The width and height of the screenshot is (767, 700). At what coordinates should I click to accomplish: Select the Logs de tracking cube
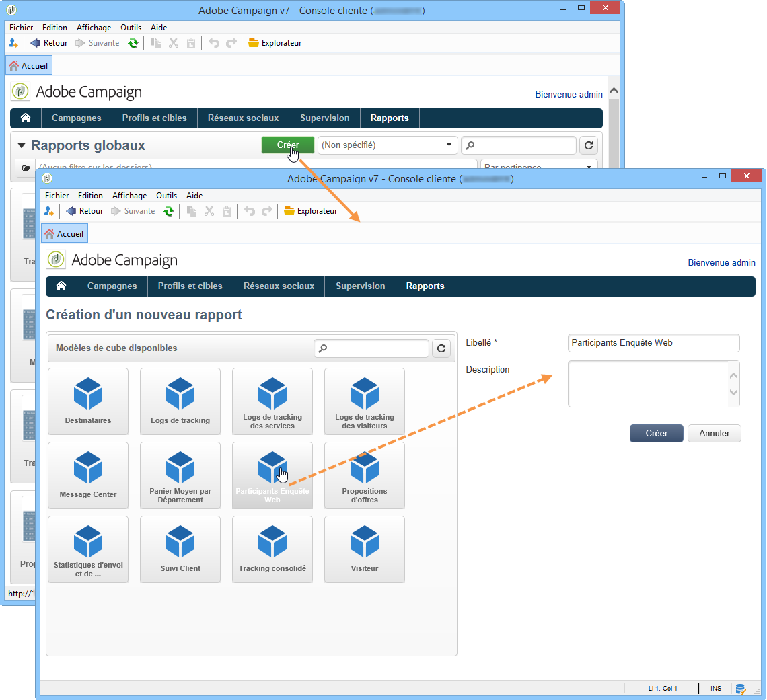[180, 401]
